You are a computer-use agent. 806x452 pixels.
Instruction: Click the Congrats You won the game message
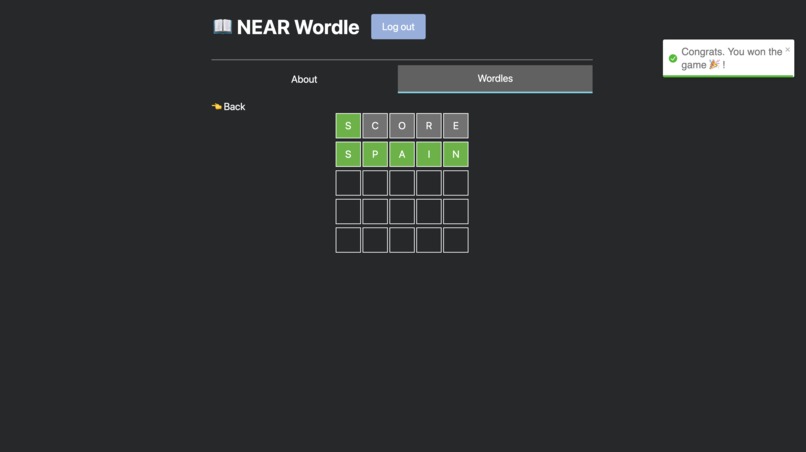[731, 58]
